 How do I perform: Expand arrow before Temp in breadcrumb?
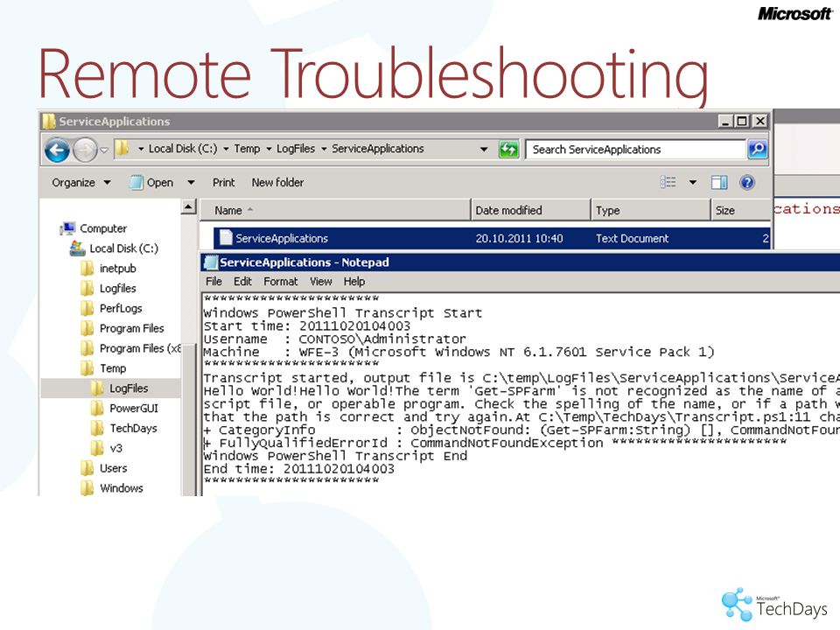pos(226,149)
